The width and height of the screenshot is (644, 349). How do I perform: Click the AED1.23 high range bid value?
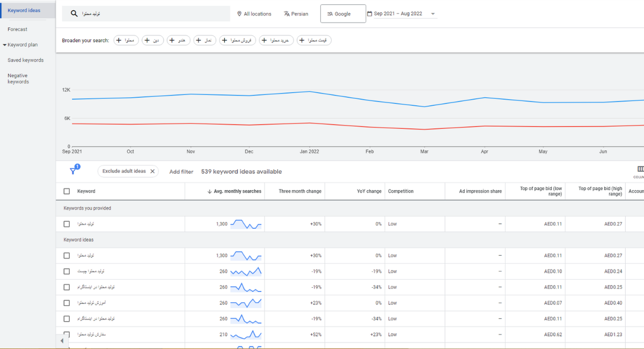coord(613,335)
